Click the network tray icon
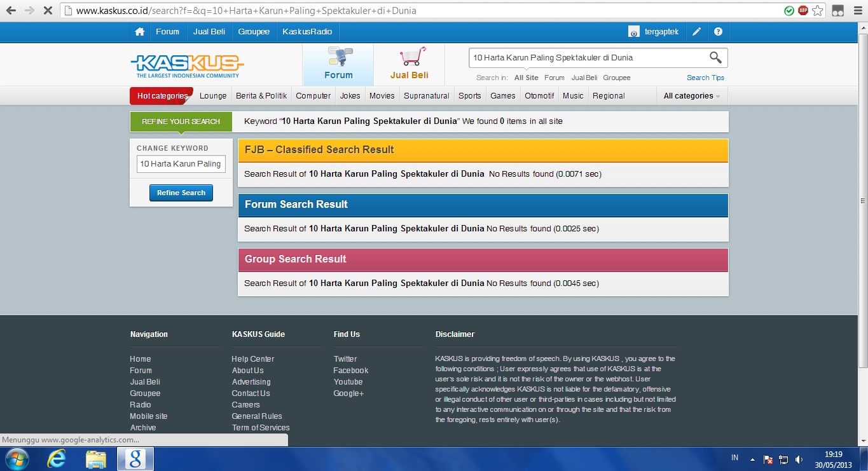The height and width of the screenshot is (471, 868). pyautogui.click(x=783, y=459)
